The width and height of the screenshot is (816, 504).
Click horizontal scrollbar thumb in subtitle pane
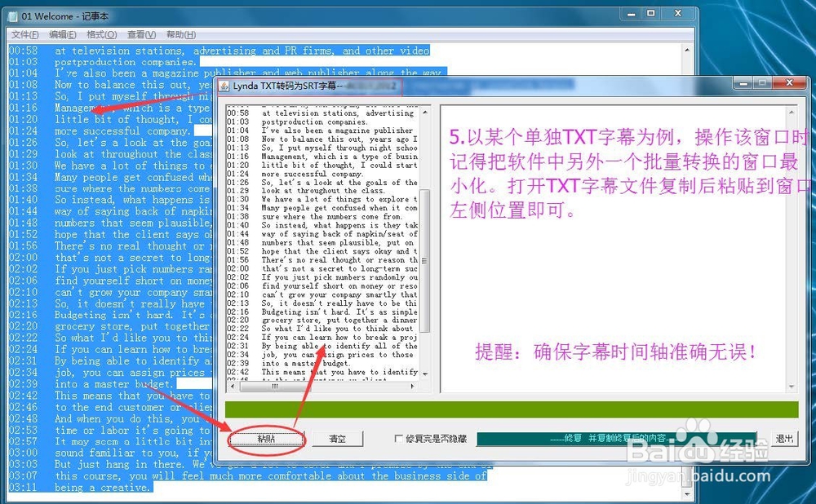[x=275, y=386]
